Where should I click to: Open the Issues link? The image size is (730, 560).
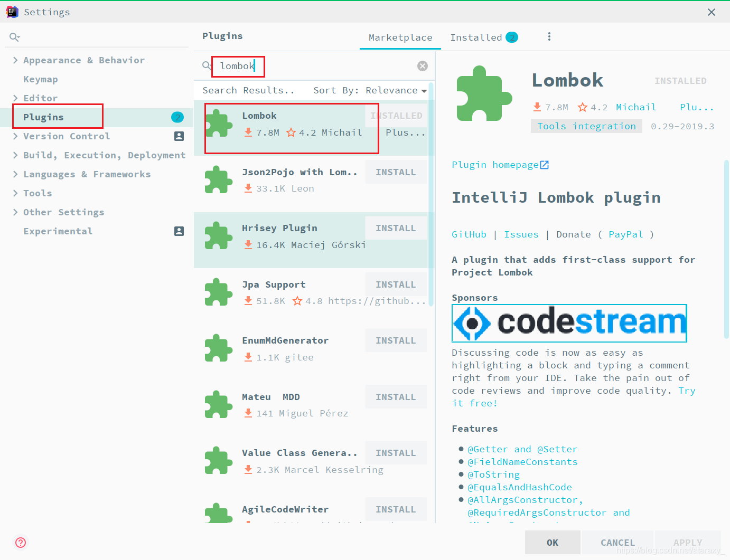coord(521,234)
